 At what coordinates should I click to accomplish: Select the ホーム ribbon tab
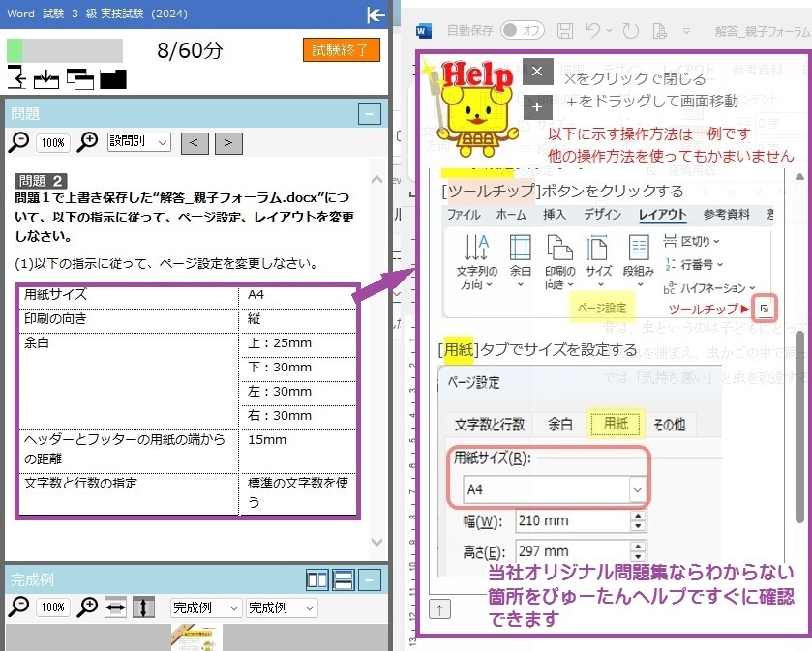tap(511, 214)
